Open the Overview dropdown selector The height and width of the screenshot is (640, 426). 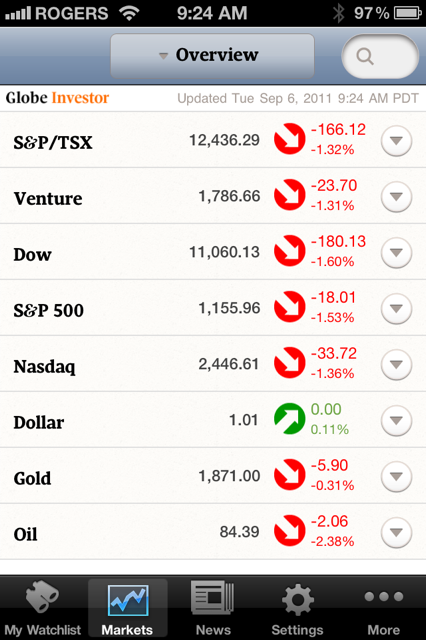(x=212, y=56)
